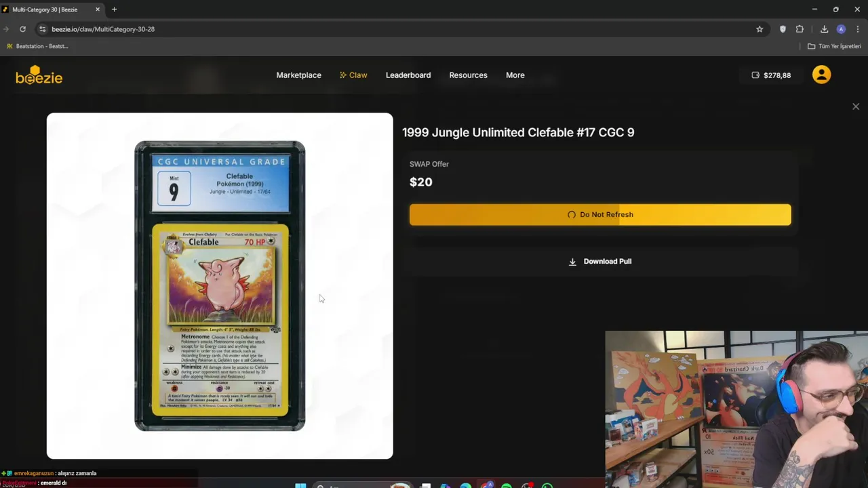Screen dimensions: 868x488
Task: Click the Do Not Refresh button
Action: pyautogui.click(x=600, y=214)
